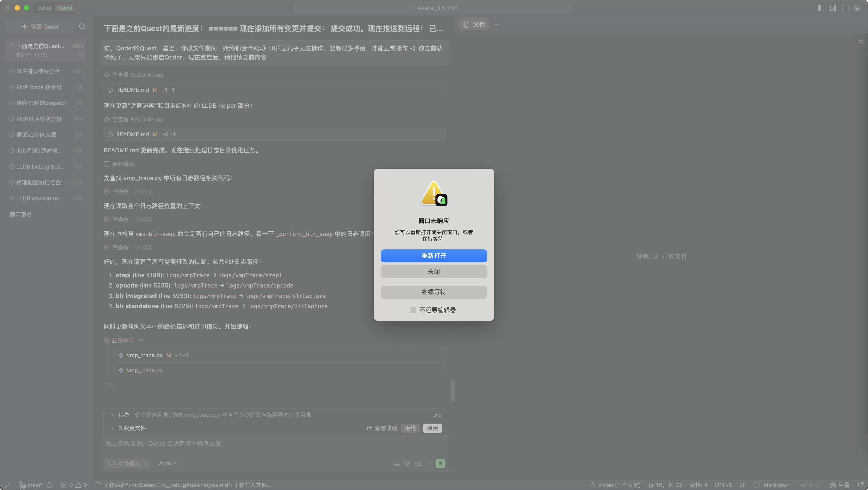The width and height of the screenshot is (868, 490).
Task: Click crifan git blame status entry
Action: (616, 485)
